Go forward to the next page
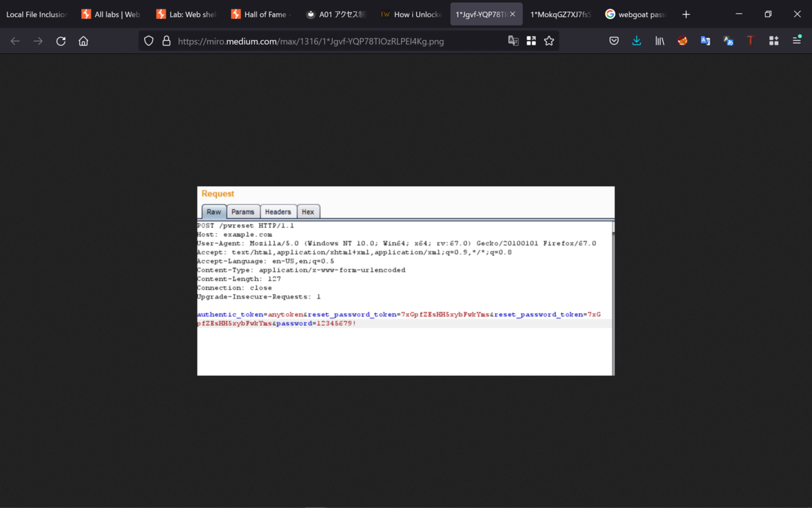This screenshot has height=508, width=812. coord(38,41)
